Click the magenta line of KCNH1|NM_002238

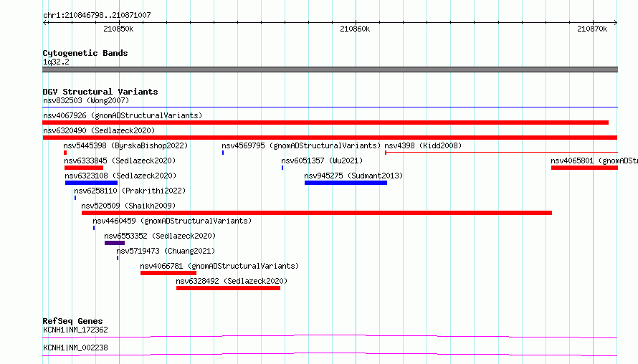pos(330,354)
